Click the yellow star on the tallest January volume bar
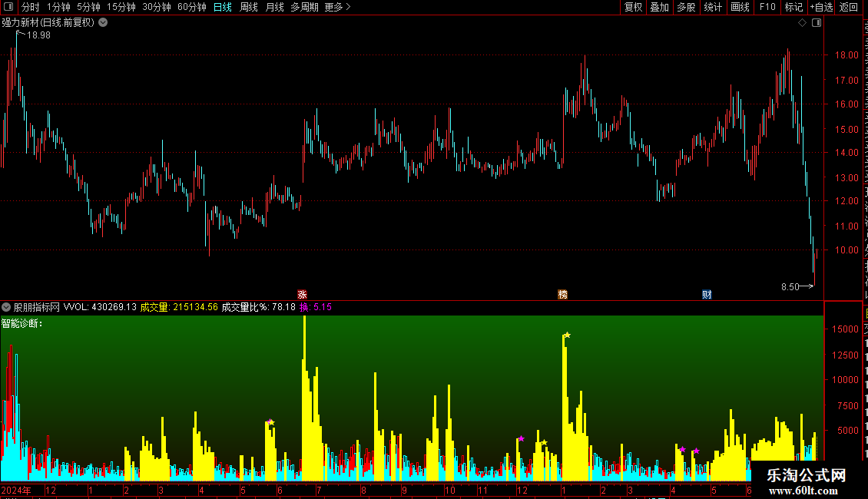Image resolution: width=868 pixels, height=499 pixels. tap(568, 335)
